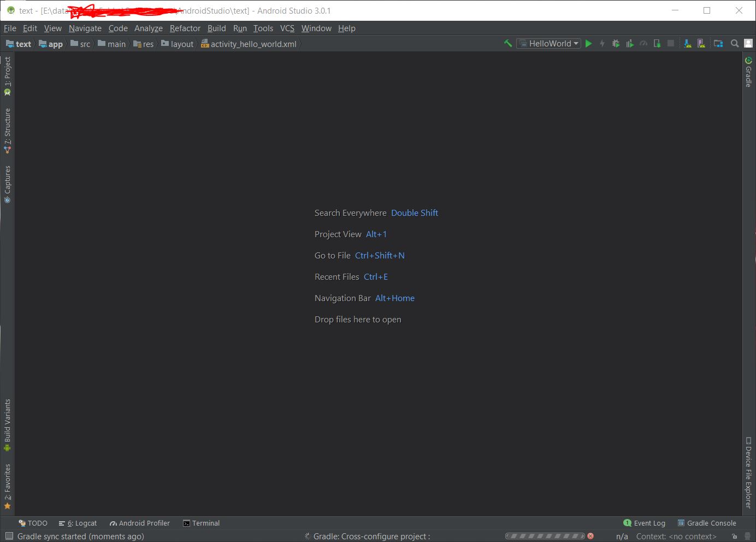Start debugging with the Debug bug icon

coord(616,44)
